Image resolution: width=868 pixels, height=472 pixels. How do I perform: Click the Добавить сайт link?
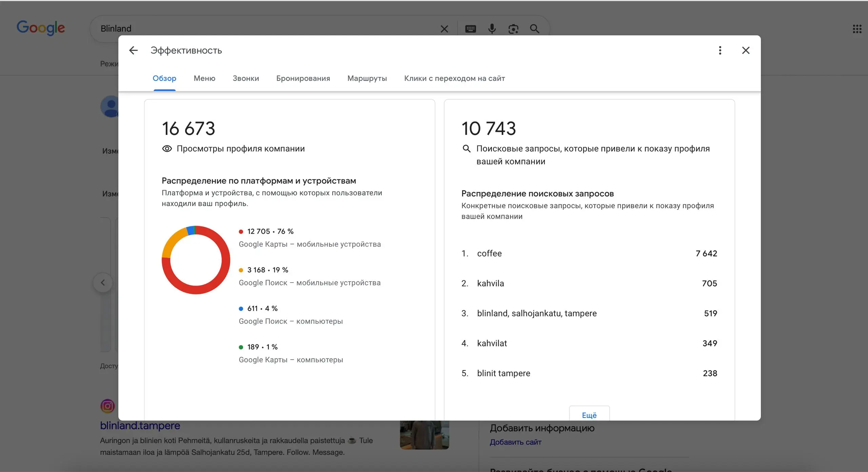pyautogui.click(x=515, y=442)
